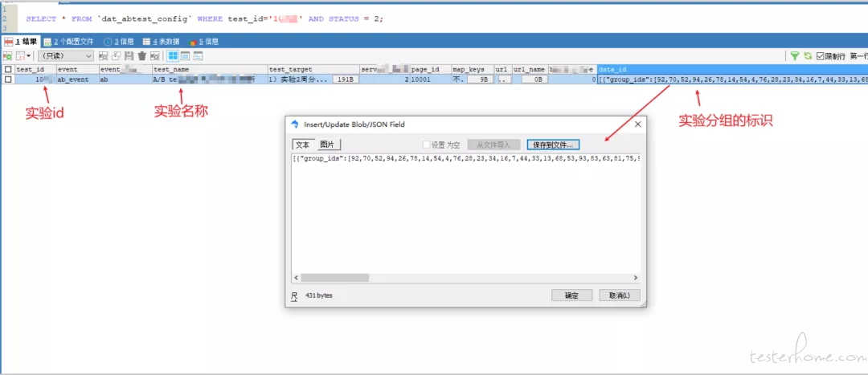Select the 图片 tab in Blob dialog
This screenshot has height=375, width=868.
coord(328,145)
